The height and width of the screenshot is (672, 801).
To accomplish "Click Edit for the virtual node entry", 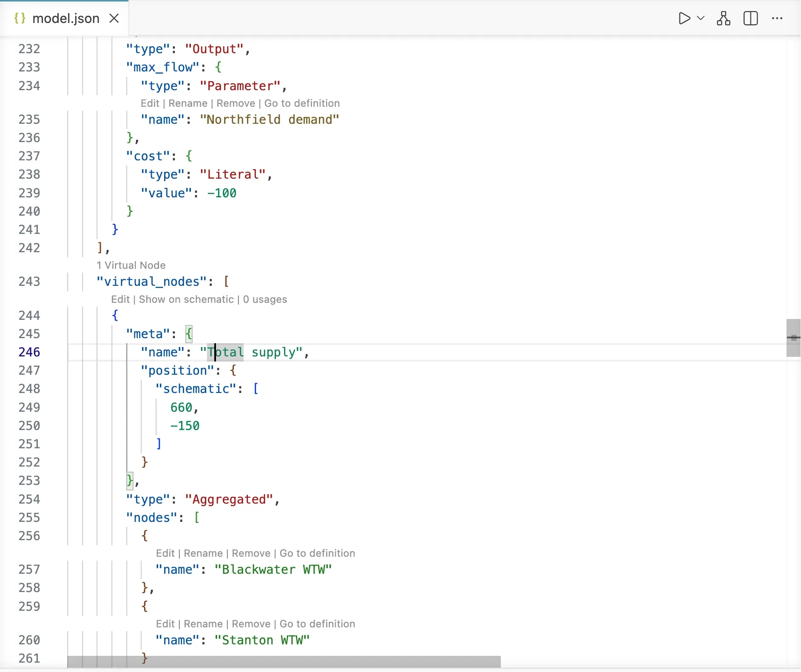I will coord(120,299).
